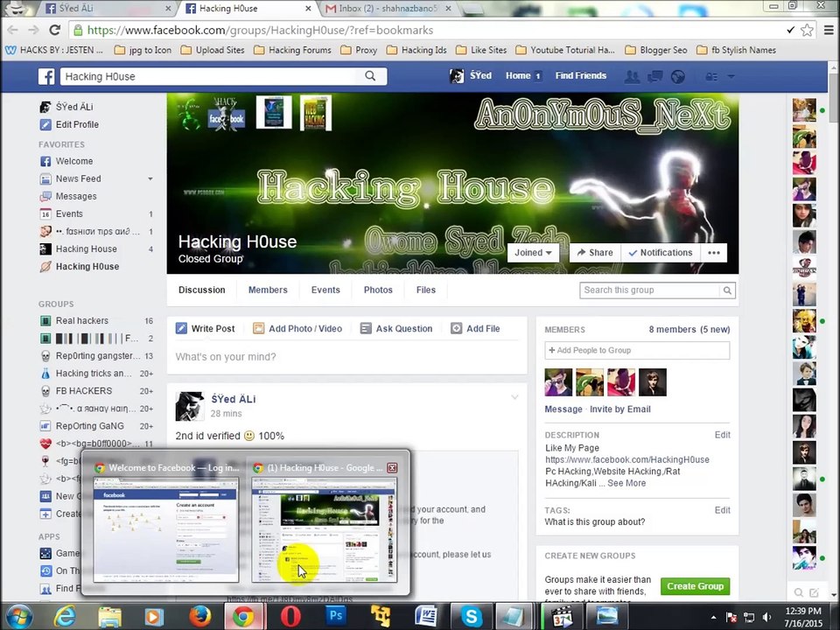Click the new message compose icon in chat sidebar
This screenshot has height=630, width=840.
(815, 592)
